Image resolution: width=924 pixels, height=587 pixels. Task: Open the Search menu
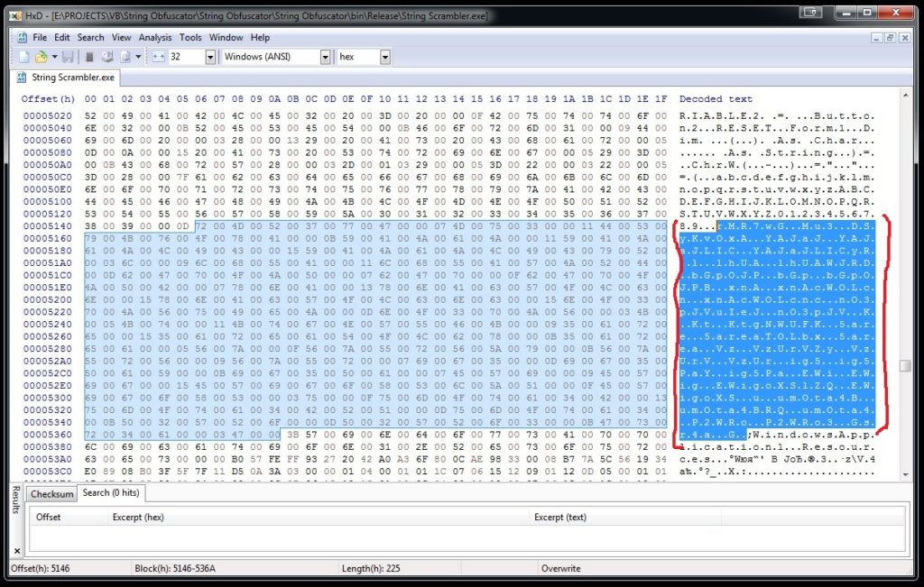tap(90, 38)
